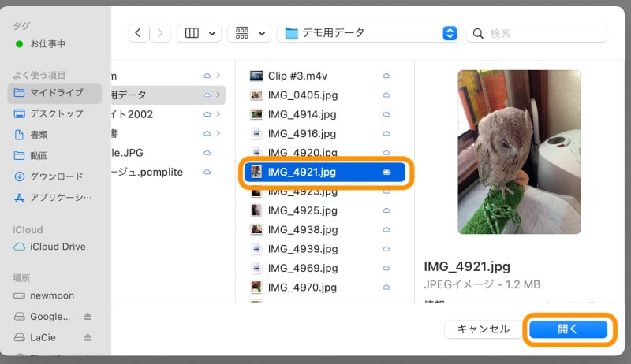This screenshot has width=631, height=364.
Task: Click the 開く button
Action: (x=568, y=329)
